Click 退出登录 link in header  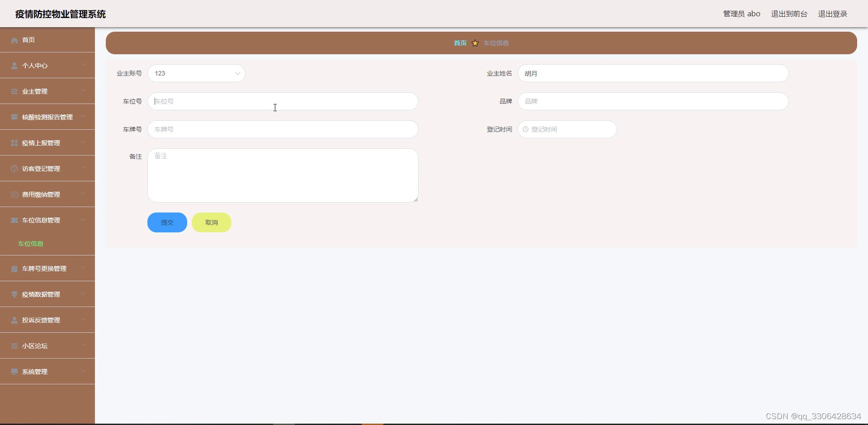coord(833,14)
